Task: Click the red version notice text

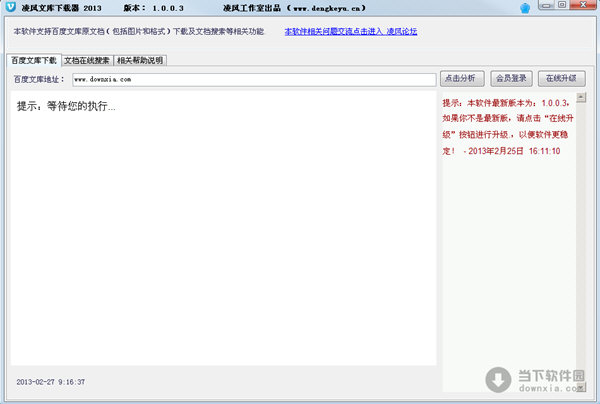Action: 508,127
